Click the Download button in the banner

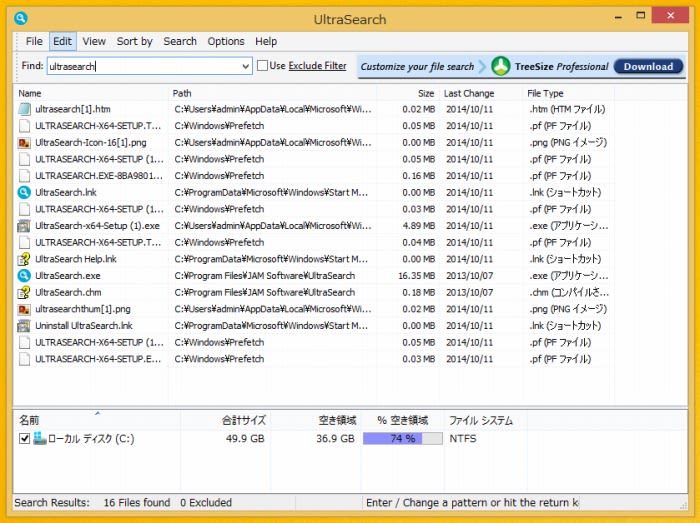648,66
